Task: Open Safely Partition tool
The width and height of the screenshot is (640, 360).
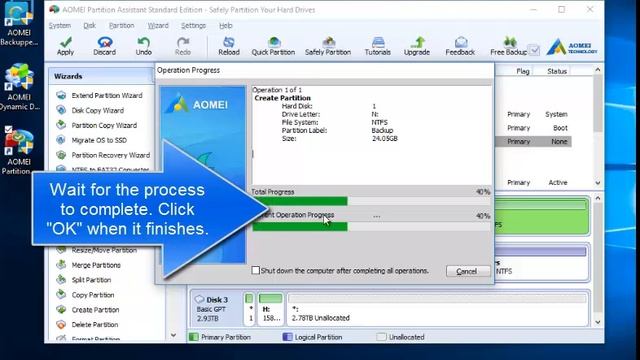Action: coord(328,46)
